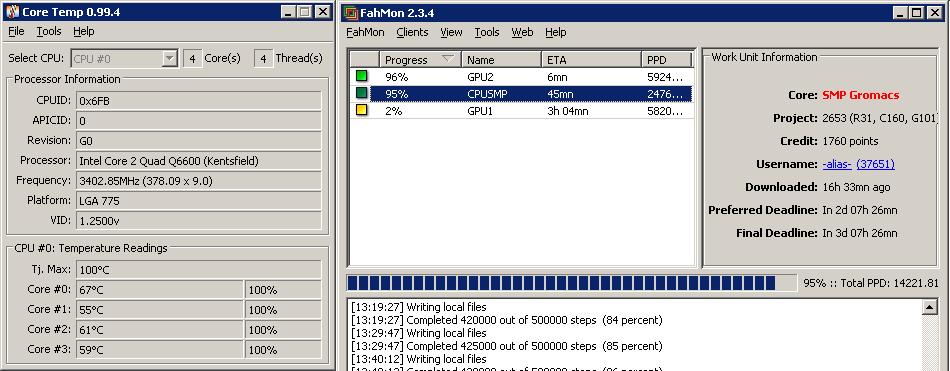The height and width of the screenshot is (371, 950).
Task: Click GPU1 ETA value 3h 04mn
Action: click(x=568, y=111)
